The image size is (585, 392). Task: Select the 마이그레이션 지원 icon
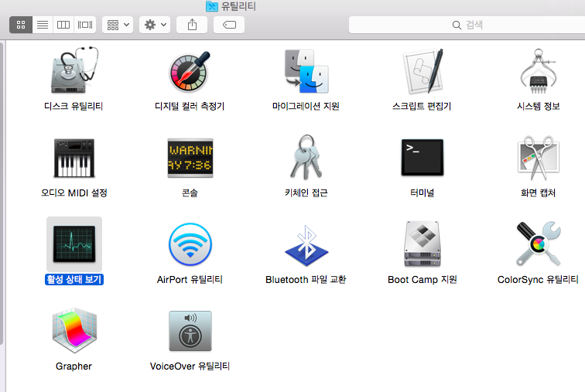pos(306,73)
